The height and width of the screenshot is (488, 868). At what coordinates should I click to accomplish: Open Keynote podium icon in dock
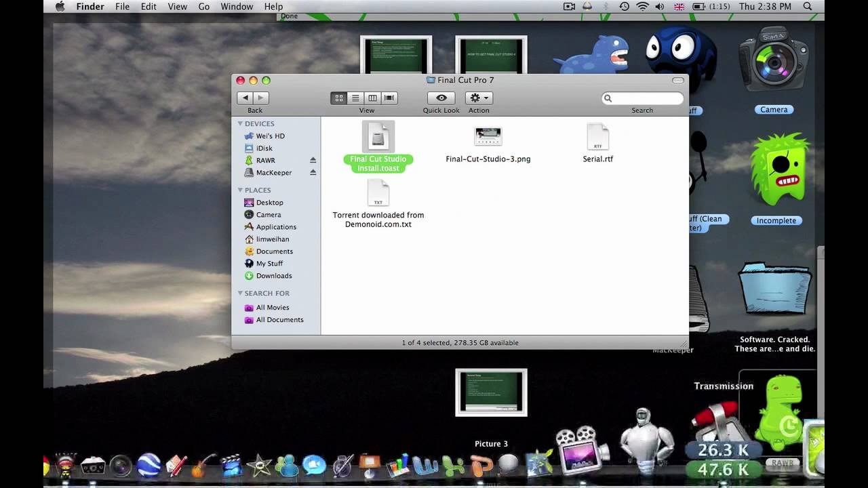(x=370, y=466)
